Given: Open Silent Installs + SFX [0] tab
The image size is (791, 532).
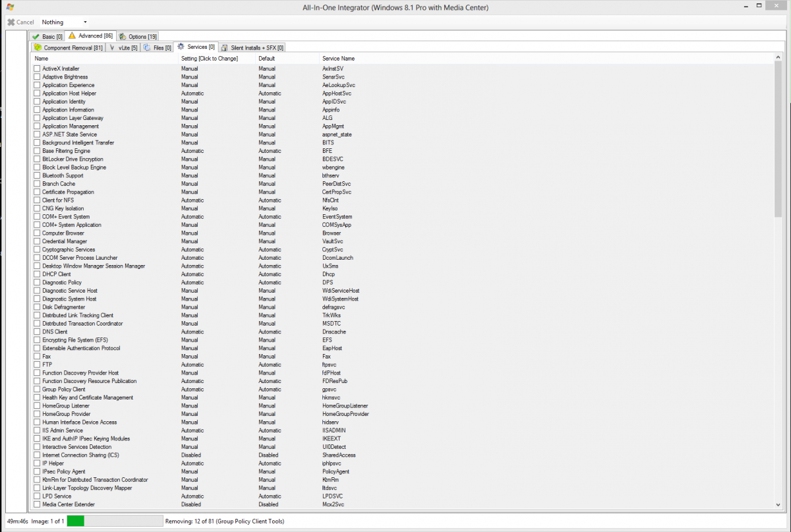Looking at the screenshot, I should click(x=252, y=47).
